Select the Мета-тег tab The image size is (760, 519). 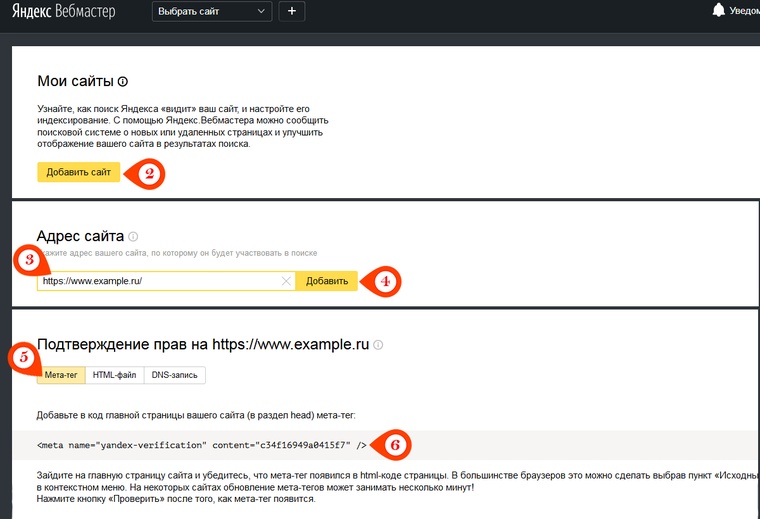point(60,375)
